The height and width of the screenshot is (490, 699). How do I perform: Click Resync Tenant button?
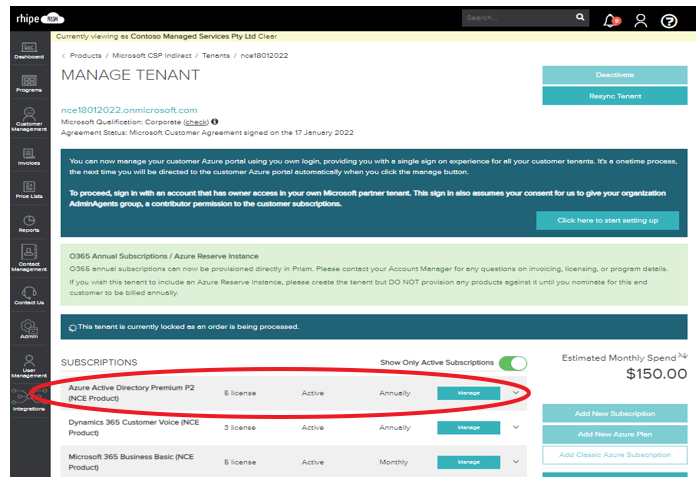615,96
